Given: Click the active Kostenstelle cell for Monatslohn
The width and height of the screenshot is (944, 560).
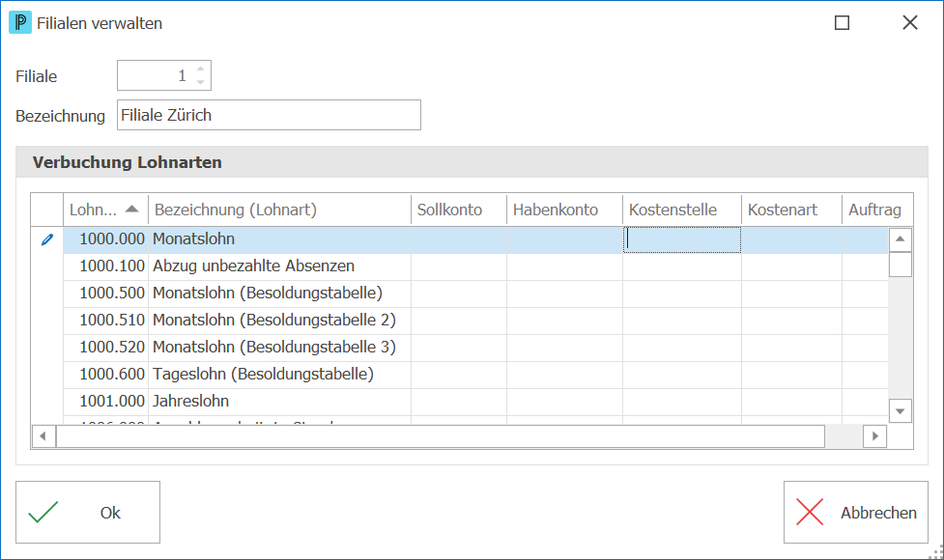Looking at the screenshot, I should point(682,239).
